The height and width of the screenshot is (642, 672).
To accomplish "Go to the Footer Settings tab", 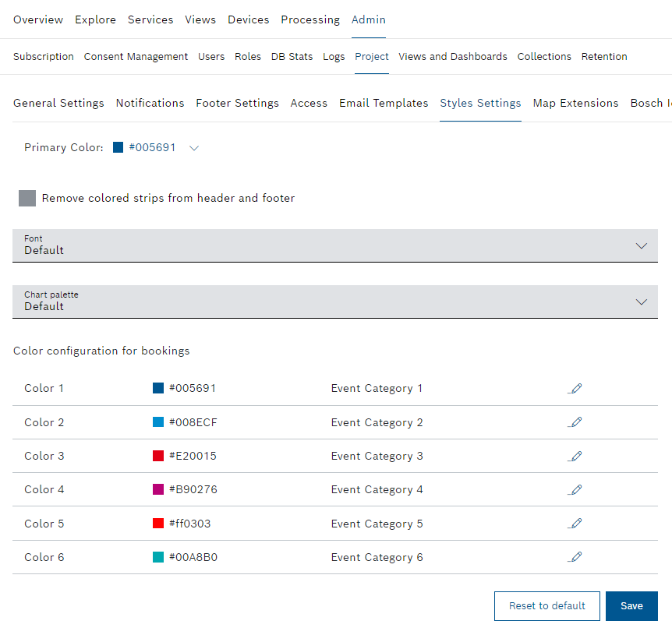I will coord(237,103).
